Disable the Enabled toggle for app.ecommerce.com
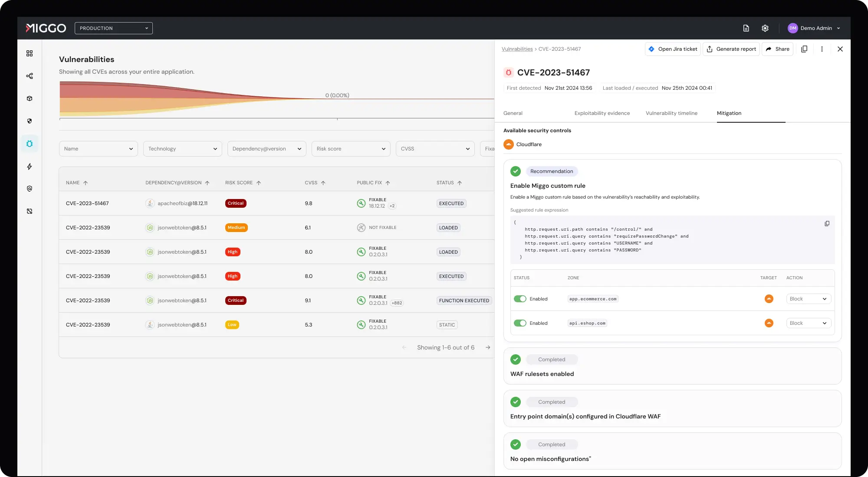The height and width of the screenshot is (477, 868). (x=521, y=299)
